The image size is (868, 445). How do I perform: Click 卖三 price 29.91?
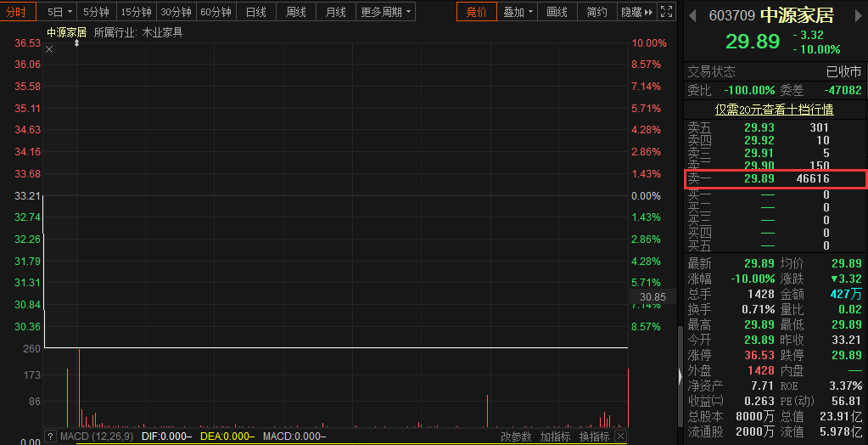pos(759,154)
